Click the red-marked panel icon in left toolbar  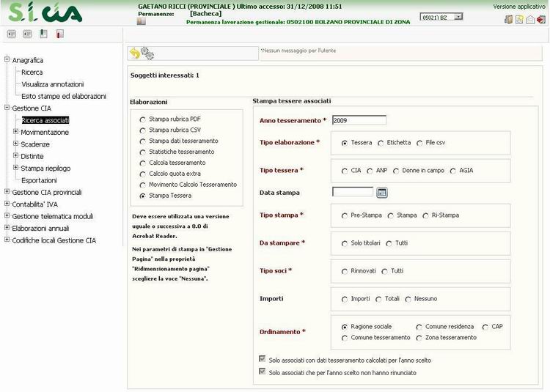(x=60, y=34)
